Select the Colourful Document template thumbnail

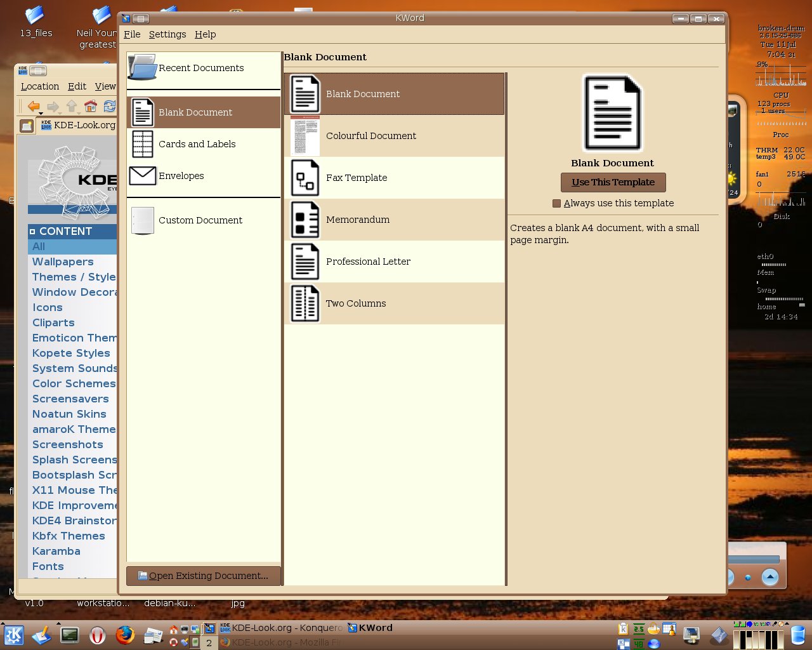[305, 136]
